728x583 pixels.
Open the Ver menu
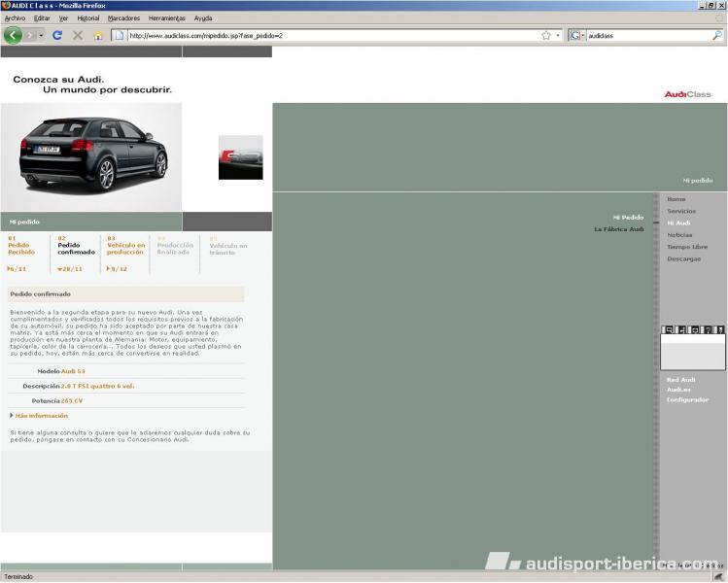63,18
